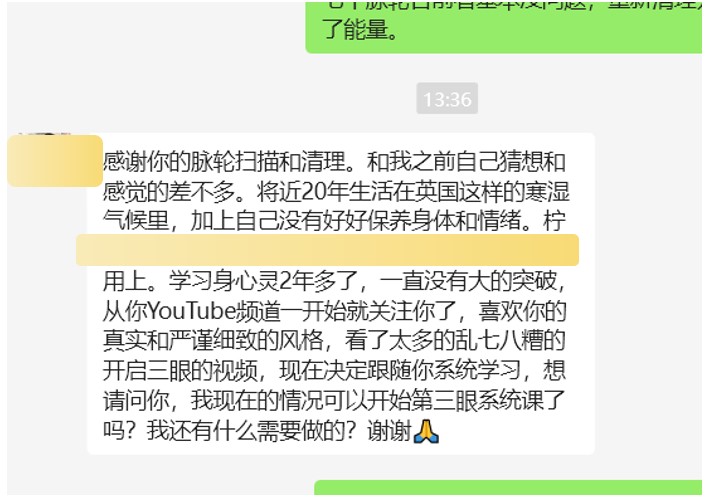The image size is (707, 501).
Task: Click the word 谢谢 before the emoji
Action: click(x=390, y=432)
